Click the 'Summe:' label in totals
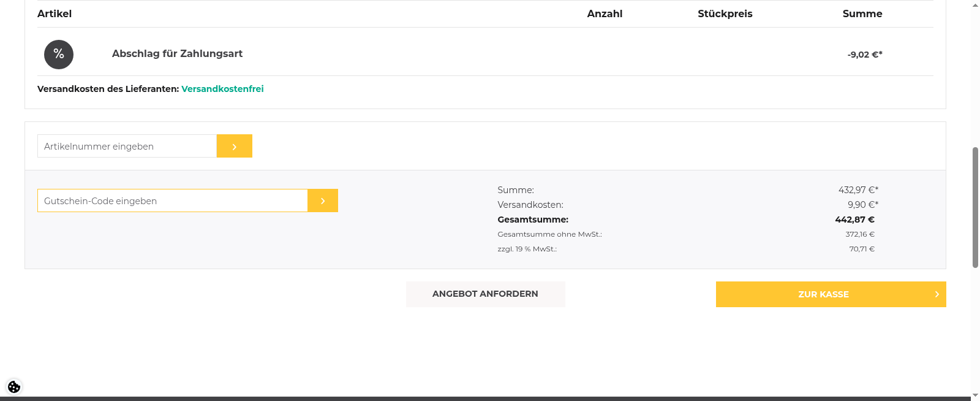This screenshot has height=401, width=980. (x=516, y=190)
